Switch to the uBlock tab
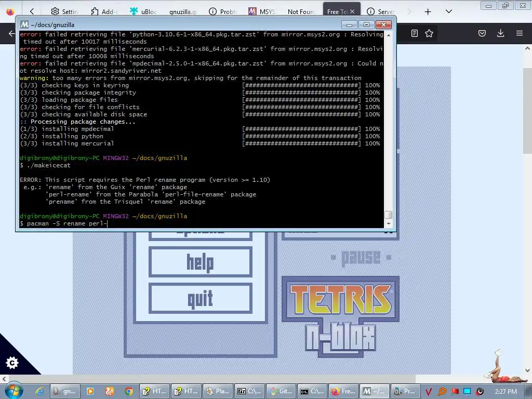532x399 pixels. [144, 11]
